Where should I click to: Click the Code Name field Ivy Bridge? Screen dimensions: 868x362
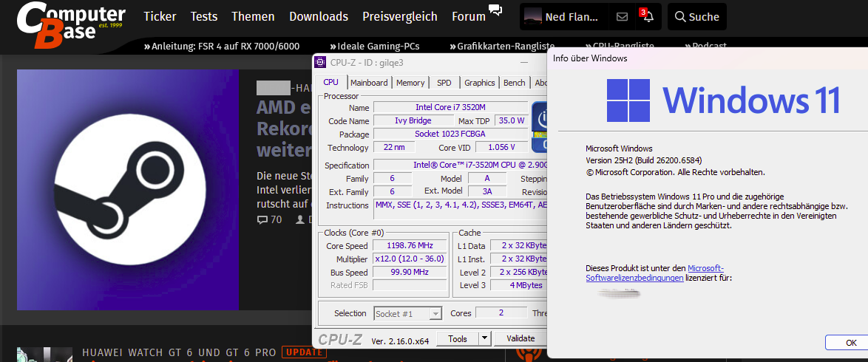(x=413, y=120)
